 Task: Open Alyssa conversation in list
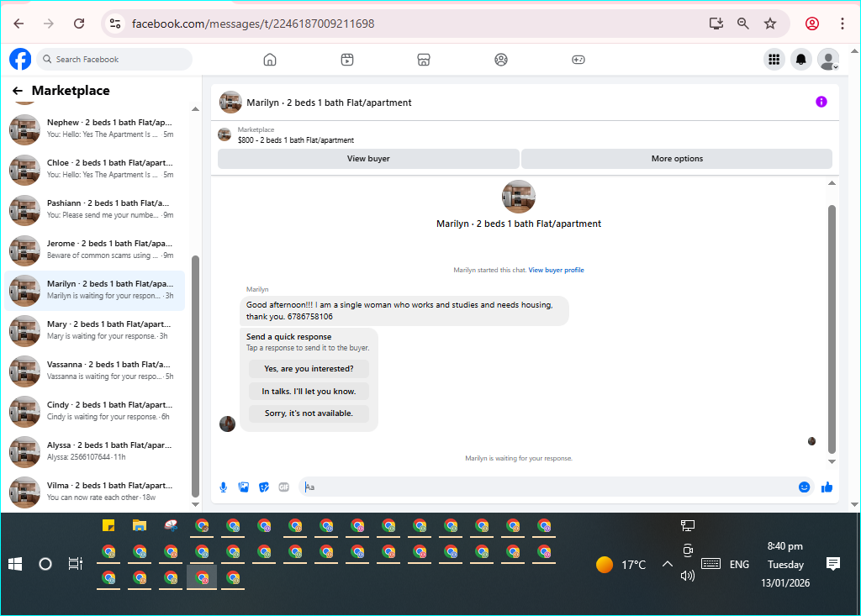[x=94, y=451]
